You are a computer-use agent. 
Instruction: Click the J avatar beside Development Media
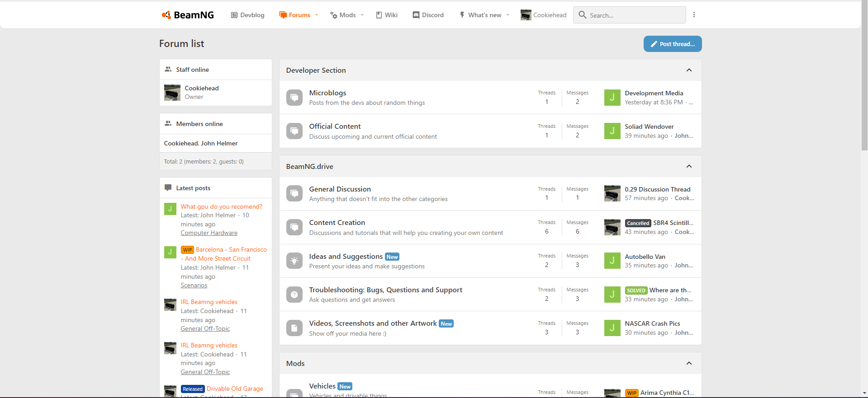point(612,98)
